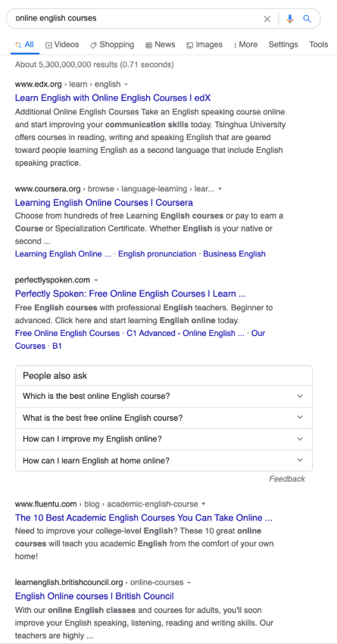The width and height of the screenshot is (337, 644).
Task: Expand 'How can I improve my English online?'
Action: click(164, 439)
